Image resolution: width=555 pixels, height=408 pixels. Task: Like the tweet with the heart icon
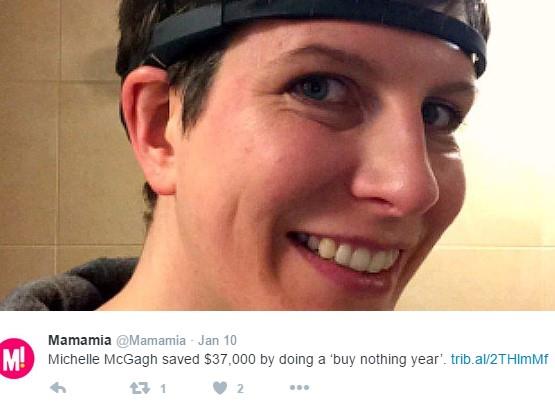tap(220, 388)
